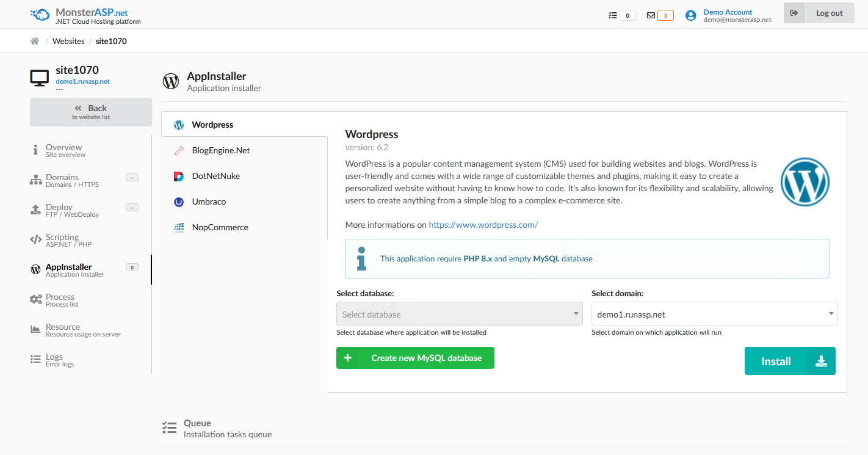868x455 pixels.
Task: Open the https://www.wordpress.com/ link
Action: 483,225
